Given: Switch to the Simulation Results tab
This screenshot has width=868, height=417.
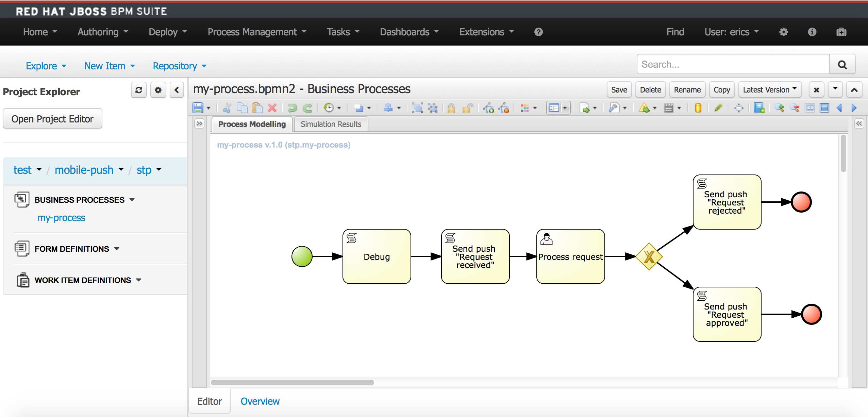Looking at the screenshot, I should 331,124.
